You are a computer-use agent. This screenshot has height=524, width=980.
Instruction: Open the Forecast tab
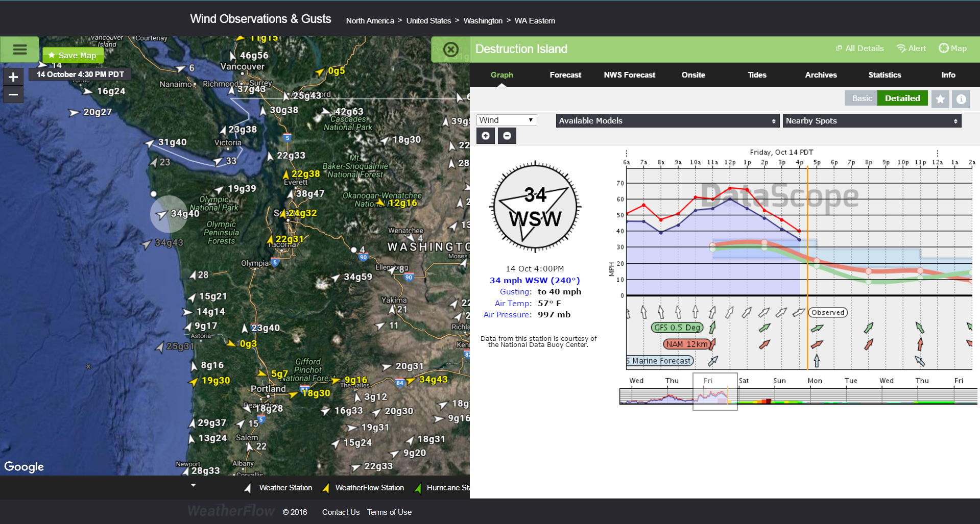(x=565, y=74)
